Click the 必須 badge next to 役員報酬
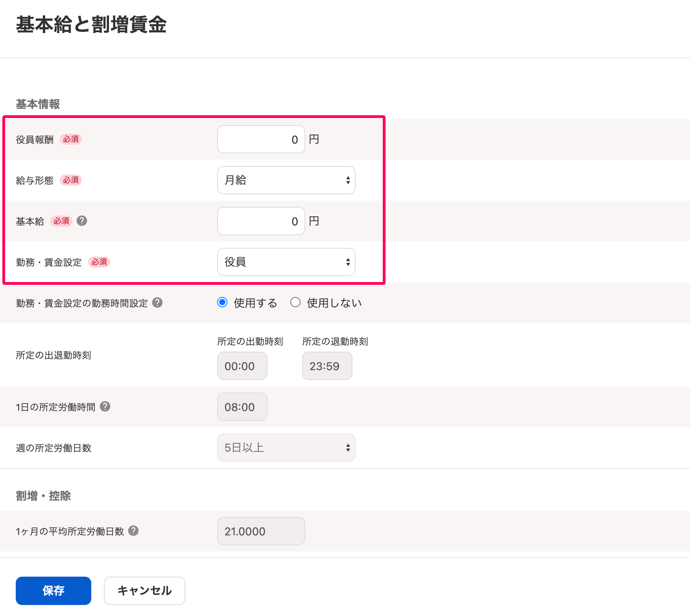 (x=71, y=139)
